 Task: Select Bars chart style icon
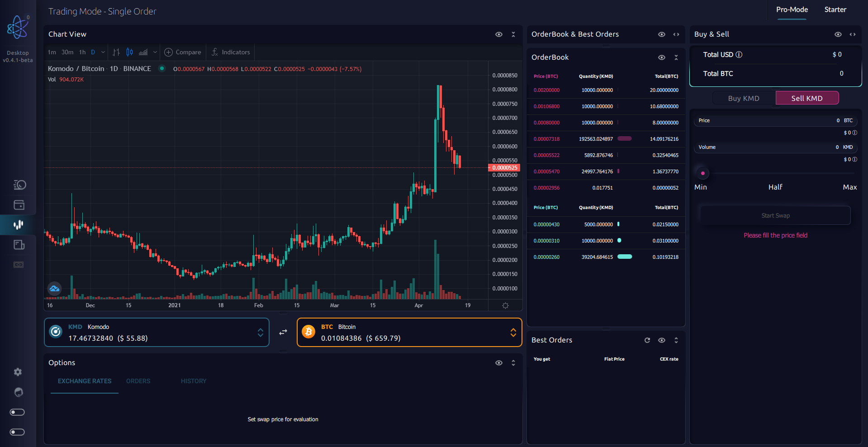(x=116, y=52)
